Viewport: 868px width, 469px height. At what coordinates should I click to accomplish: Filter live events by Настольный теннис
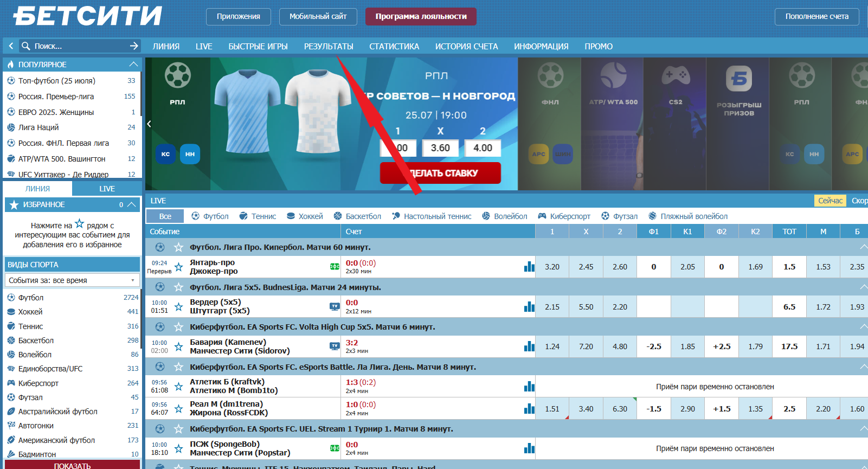[x=432, y=216]
